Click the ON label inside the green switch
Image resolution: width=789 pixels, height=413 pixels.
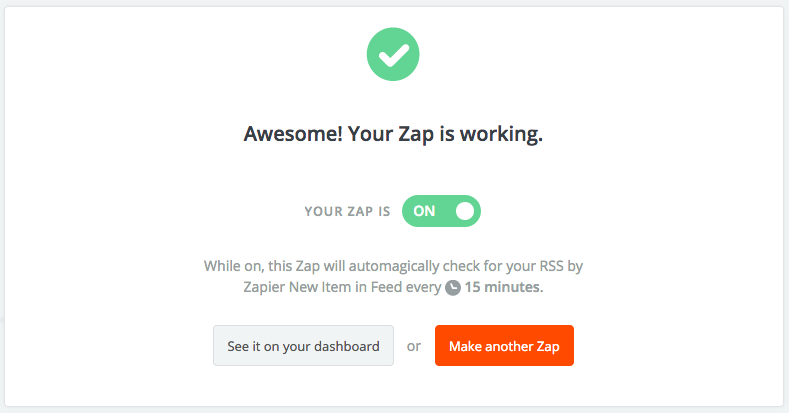coord(424,211)
